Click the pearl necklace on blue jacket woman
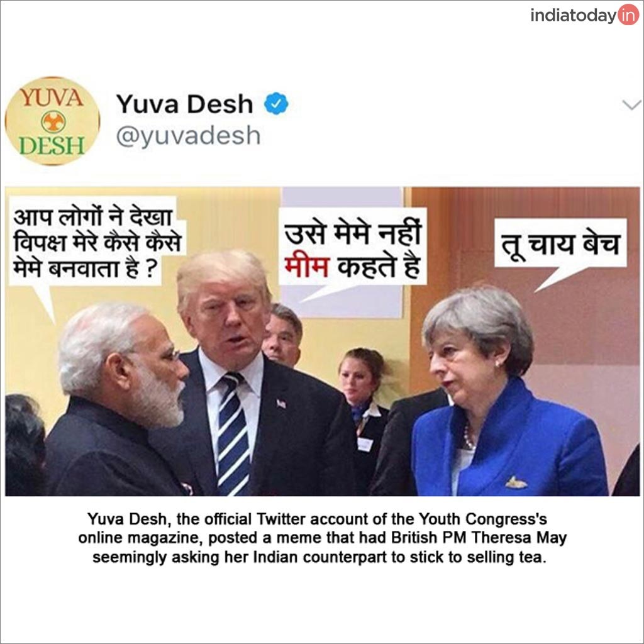The width and height of the screenshot is (644, 644). [x=468, y=438]
